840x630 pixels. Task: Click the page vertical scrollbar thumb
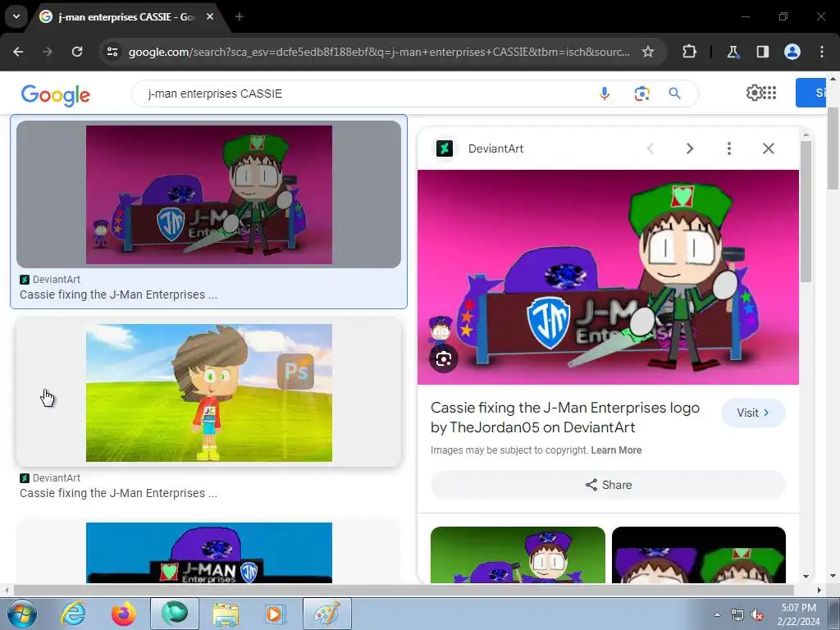(833, 148)
